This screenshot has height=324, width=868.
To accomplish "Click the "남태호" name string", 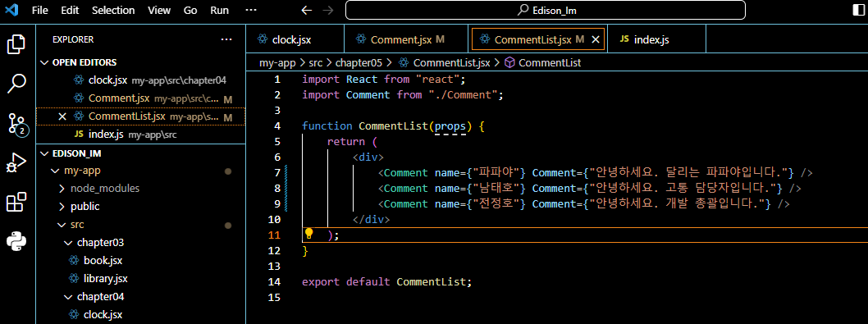I will [496, 189].
